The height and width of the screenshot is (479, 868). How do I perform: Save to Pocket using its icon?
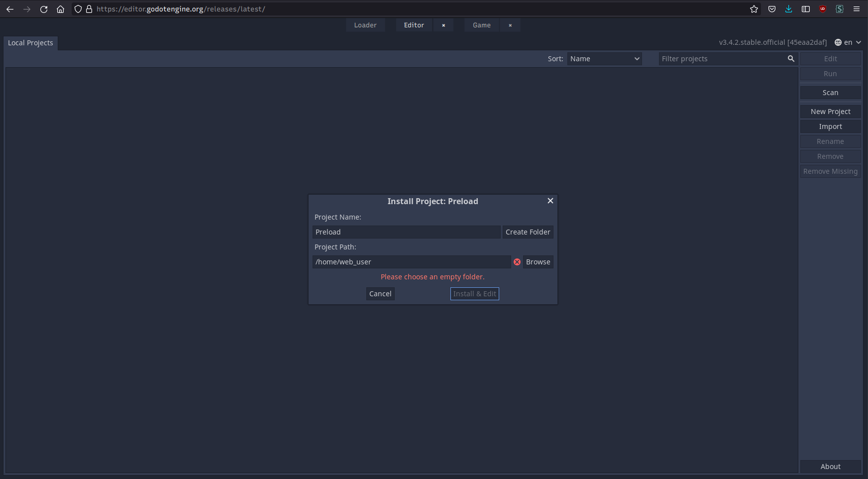771,9
